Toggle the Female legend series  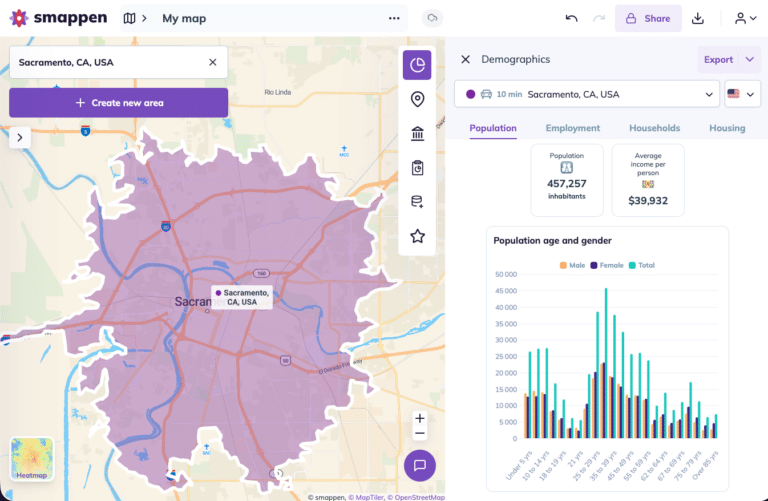click(606, 265)
